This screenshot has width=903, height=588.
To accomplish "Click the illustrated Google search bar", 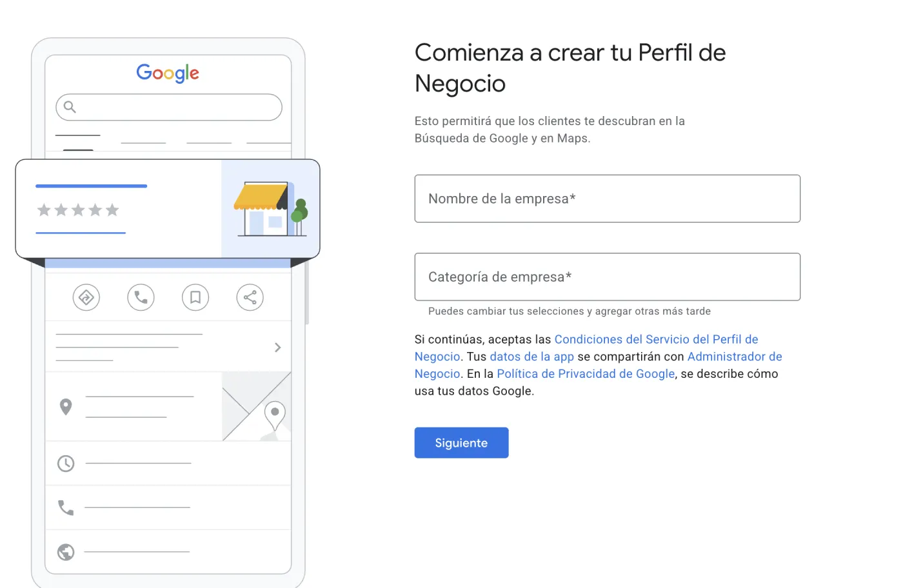I will point(169,107).
